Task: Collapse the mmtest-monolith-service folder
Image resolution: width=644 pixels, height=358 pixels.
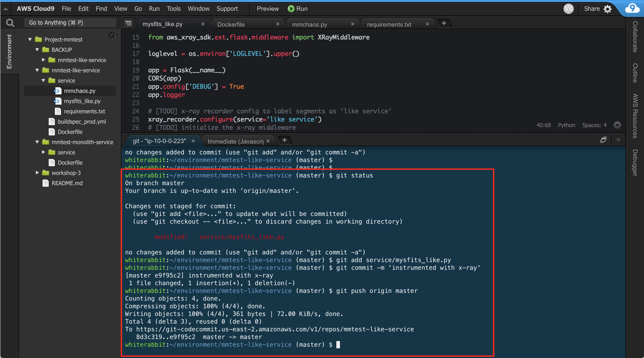Action: [37, 142]
